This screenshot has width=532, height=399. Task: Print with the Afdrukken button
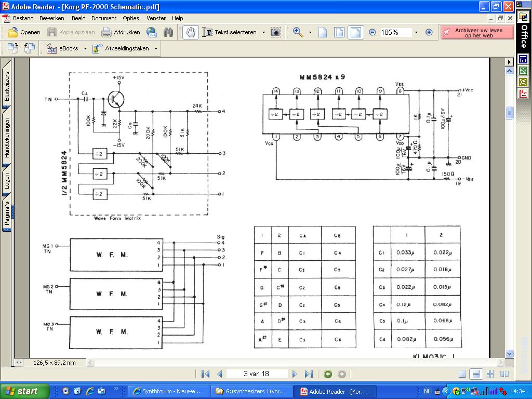[x=121, y=32]
